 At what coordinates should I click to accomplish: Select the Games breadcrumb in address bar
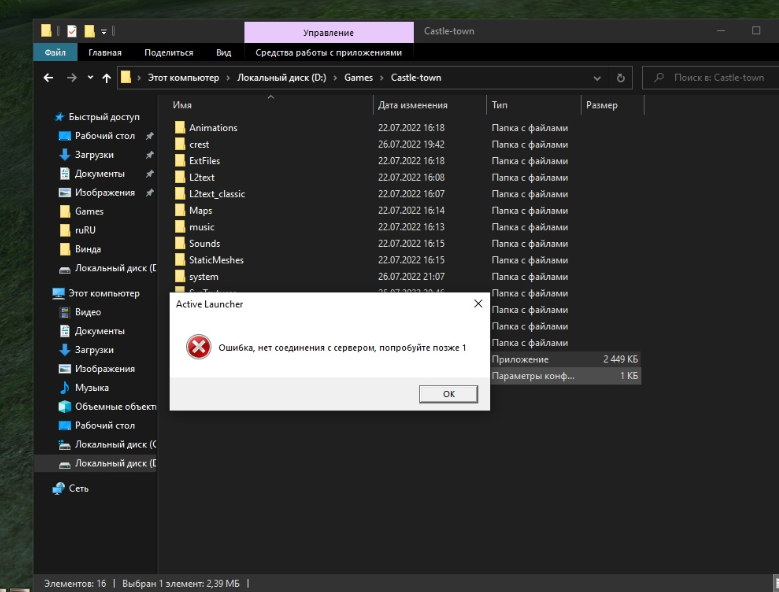coord(359,78)
